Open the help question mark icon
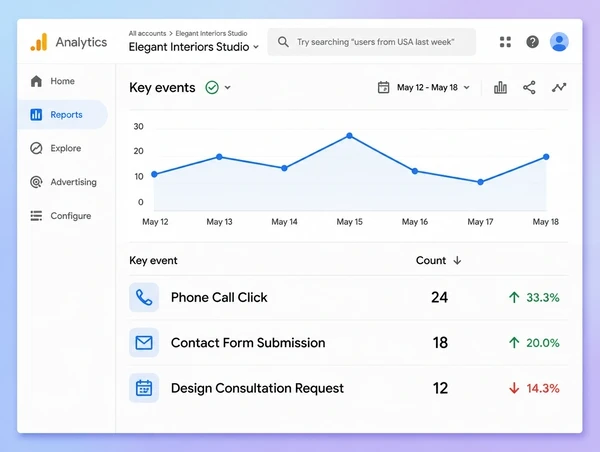 pyautogui.click(x=532, y=42)
